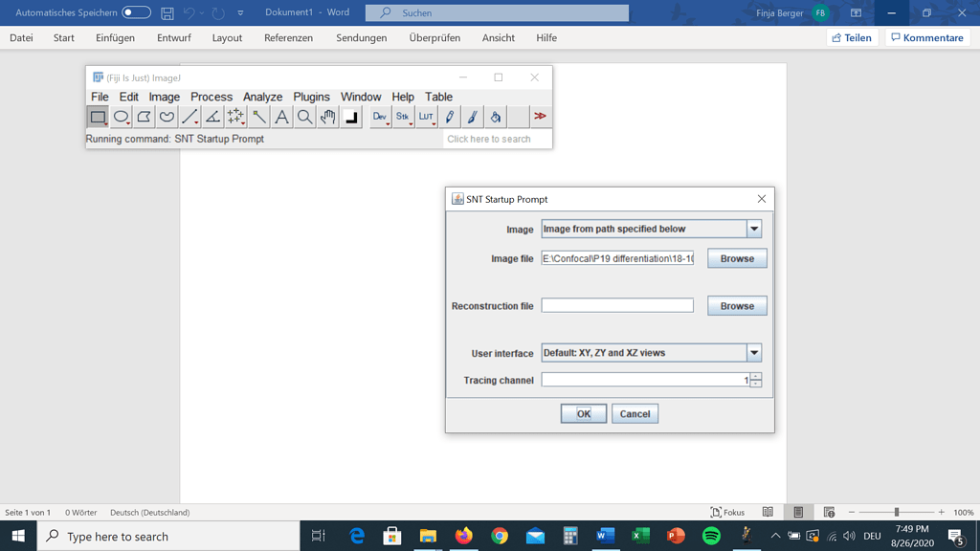Increase the Tracing channel with the stepper
Screen dimensions: 980x551
click(755, 376)
